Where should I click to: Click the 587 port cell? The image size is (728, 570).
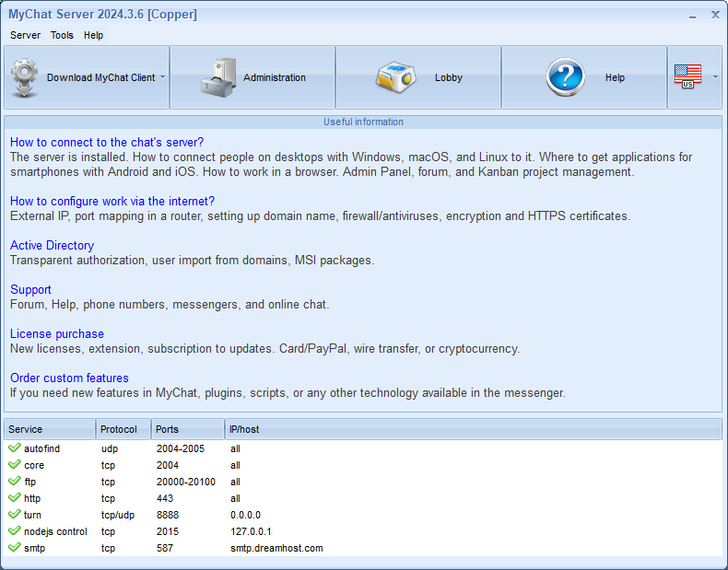[165, 548]
